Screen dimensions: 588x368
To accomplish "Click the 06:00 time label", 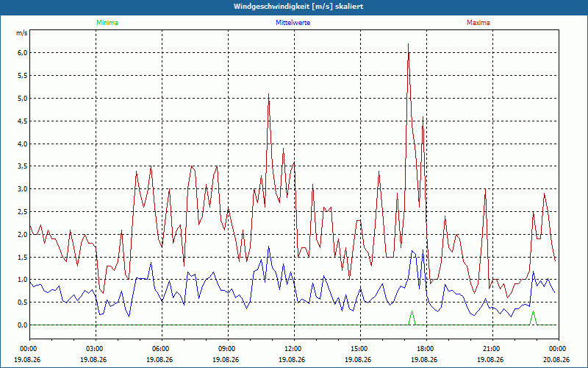I will point(159,349).
